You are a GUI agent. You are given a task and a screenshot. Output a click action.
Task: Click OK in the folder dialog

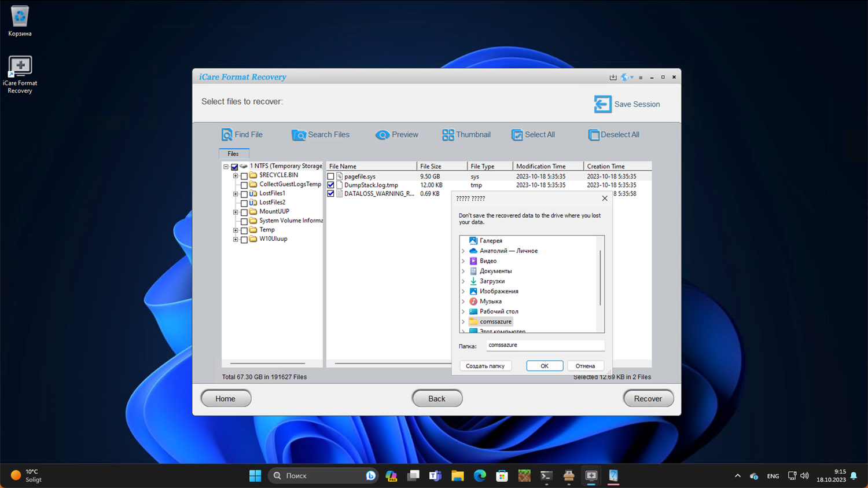(x=545, y=366)
